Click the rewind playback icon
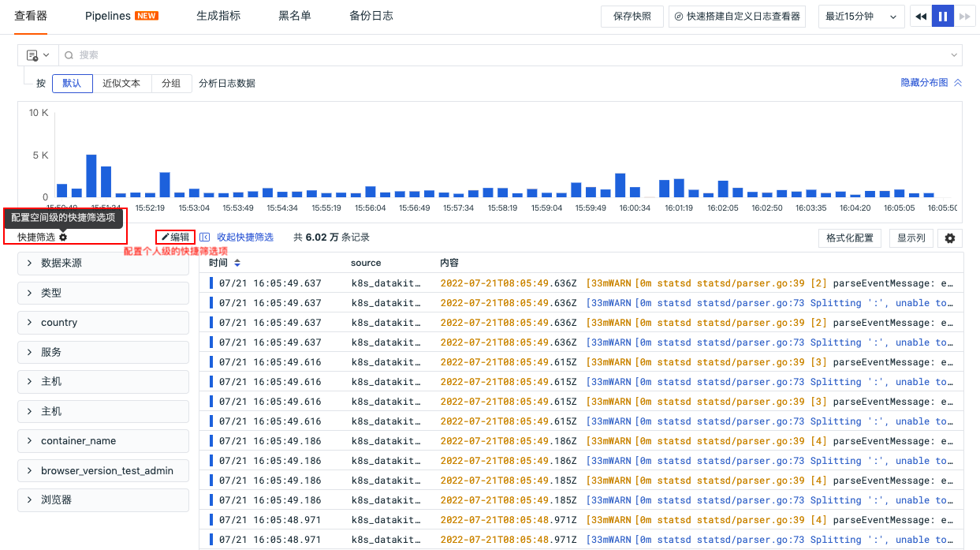The width and height of the screenshot is (980, 550). click(921, 17)
